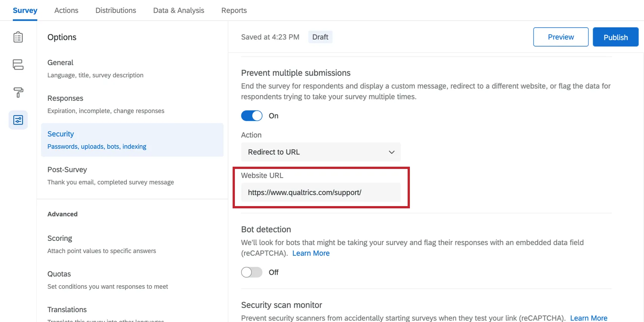Viewport: 644px width, 322px height.
Task: Open the Survey flow icon in sidebar
Action: tap(18, 65)
